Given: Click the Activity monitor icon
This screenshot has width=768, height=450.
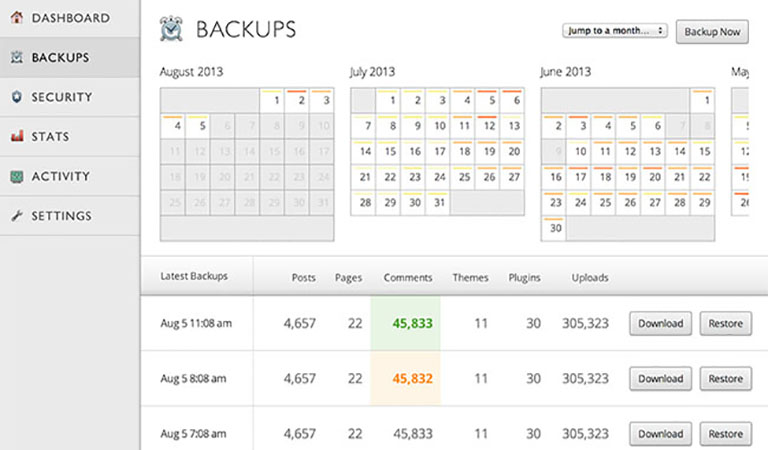Looking at the screenshot, I should pyautogui.click(x=17, y=176).
